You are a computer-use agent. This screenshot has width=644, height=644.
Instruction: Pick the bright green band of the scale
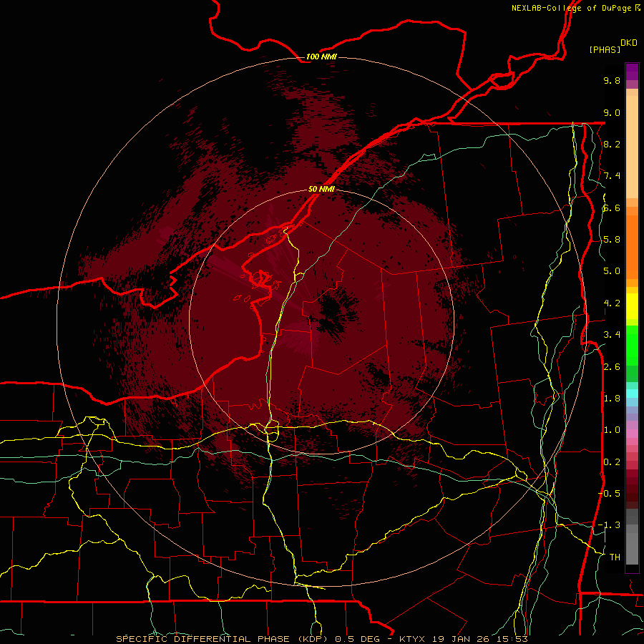[x=632, y=345]
